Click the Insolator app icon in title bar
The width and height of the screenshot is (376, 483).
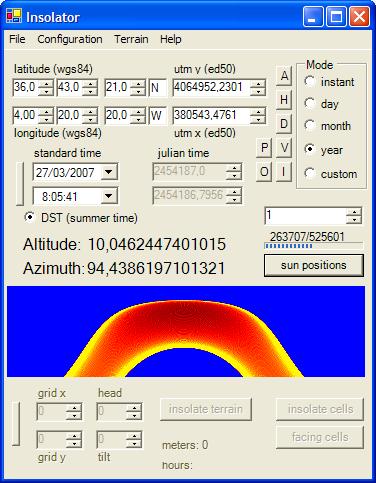click(14, 16)
